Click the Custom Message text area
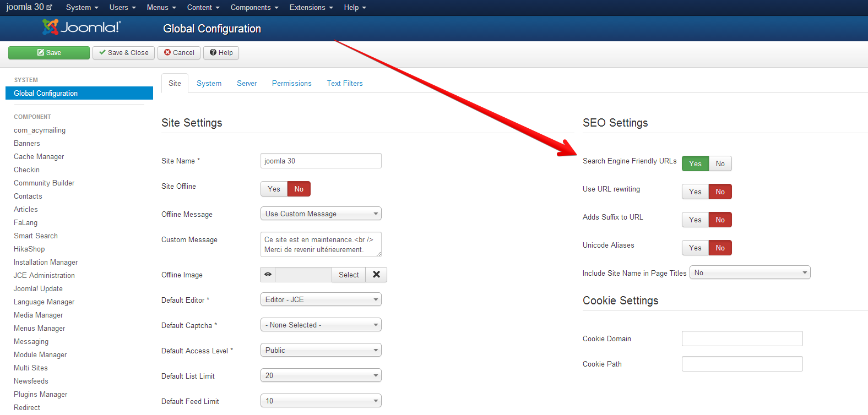868x415 pixels. pos(321,244)
